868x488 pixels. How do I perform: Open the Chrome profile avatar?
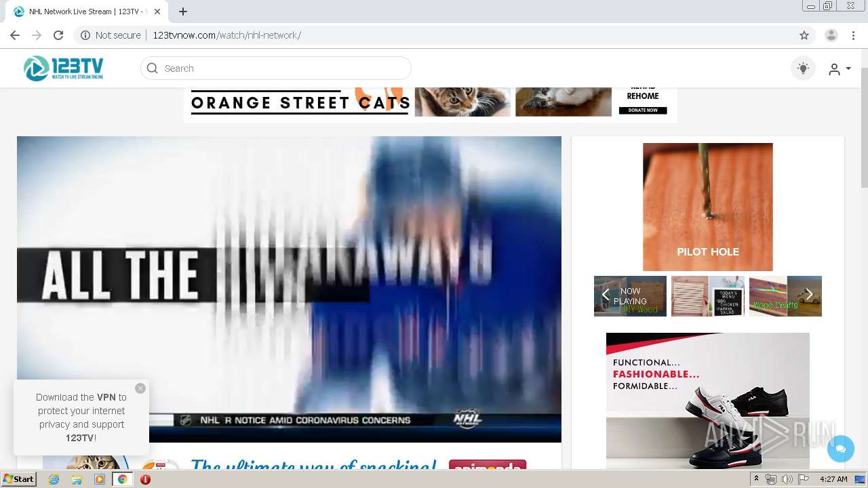[x=831, y=35]
